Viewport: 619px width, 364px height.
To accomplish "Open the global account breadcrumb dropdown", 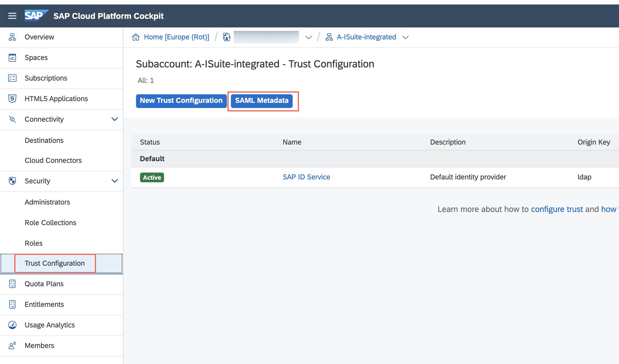I will point(308,37).
